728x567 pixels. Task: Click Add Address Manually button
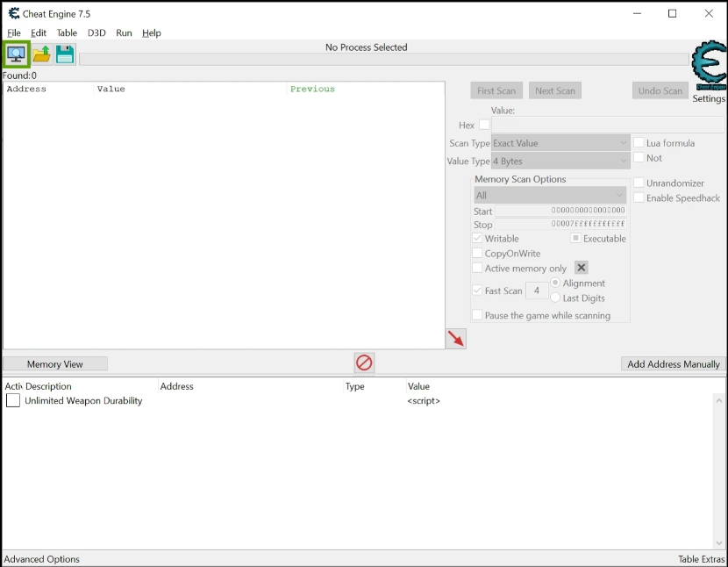674,364
